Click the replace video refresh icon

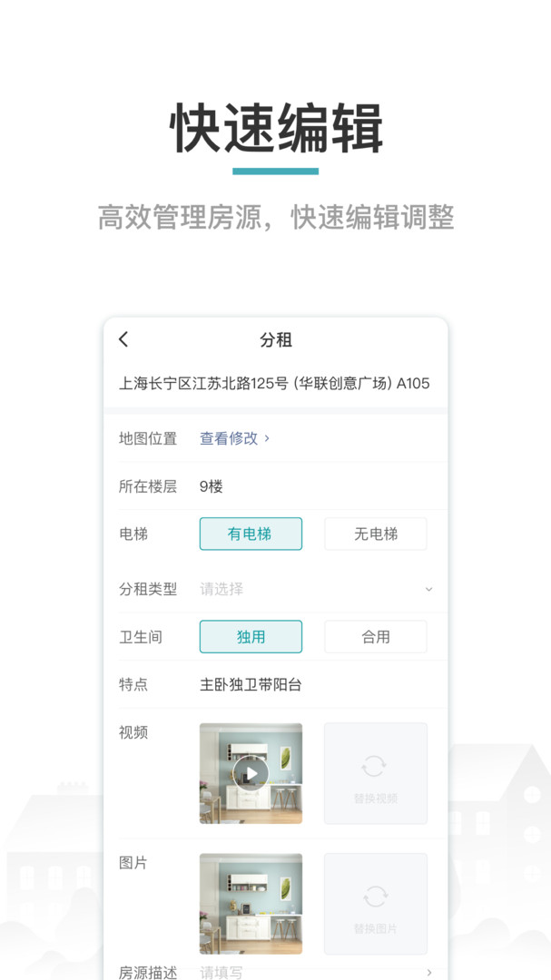tap(375, 766)
